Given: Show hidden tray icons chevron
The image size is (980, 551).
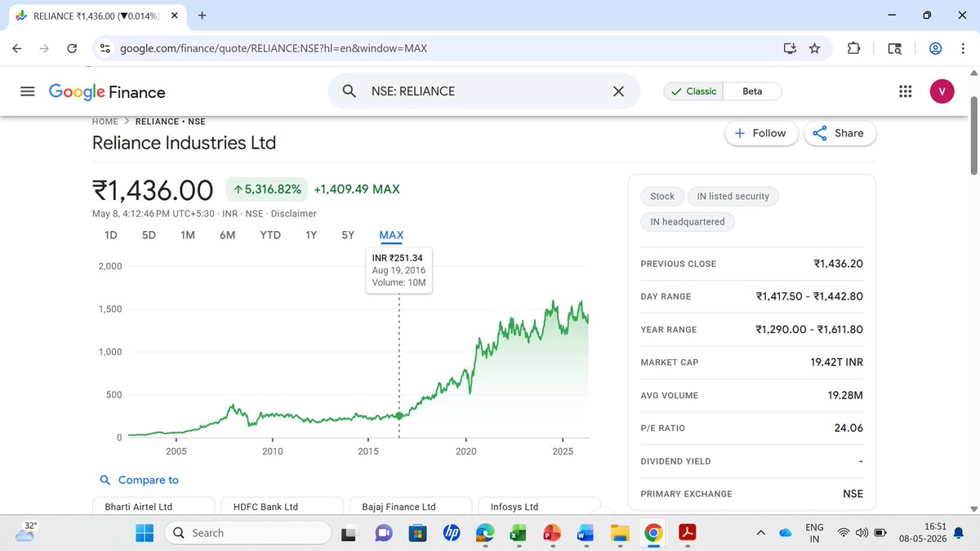Looking at the screenshot, I should (x=760, y=533).
